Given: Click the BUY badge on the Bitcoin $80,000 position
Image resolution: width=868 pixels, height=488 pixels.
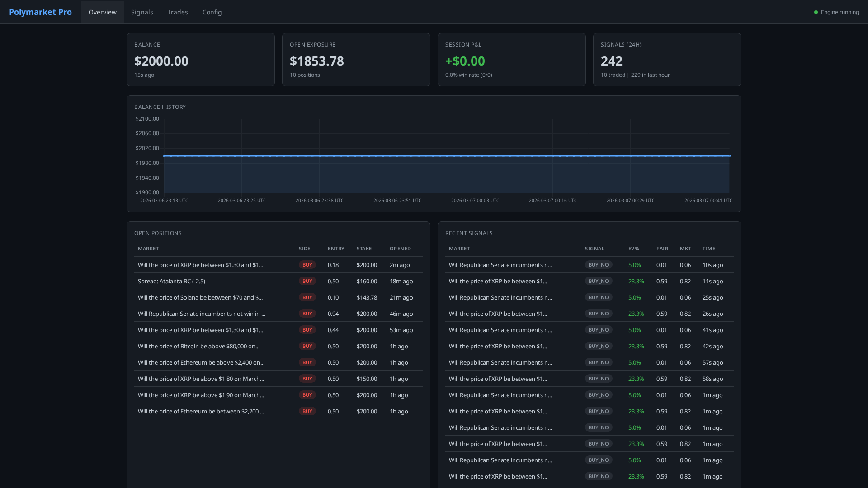Looking at the screenshot, I should pyautogui.click(x=307, y=346).
